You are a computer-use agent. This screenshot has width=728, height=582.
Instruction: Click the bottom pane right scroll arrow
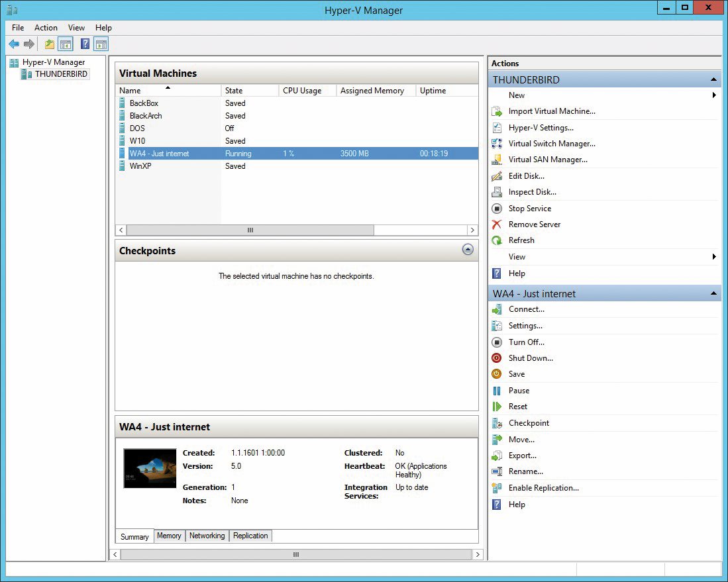tap(478, 554)
